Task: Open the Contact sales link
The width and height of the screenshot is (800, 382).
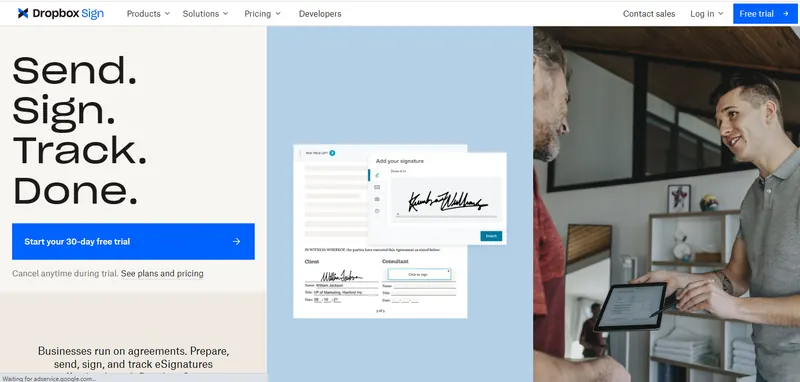Action: [649, 14]
